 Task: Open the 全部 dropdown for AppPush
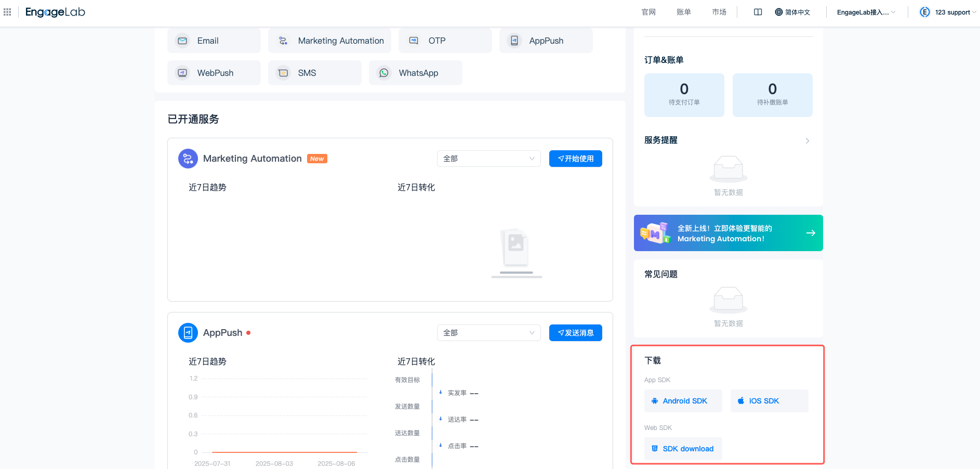tap(489, 333)
